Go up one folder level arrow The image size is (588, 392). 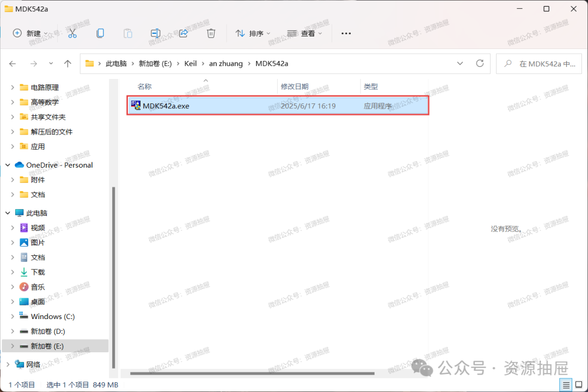click(68, 64)
